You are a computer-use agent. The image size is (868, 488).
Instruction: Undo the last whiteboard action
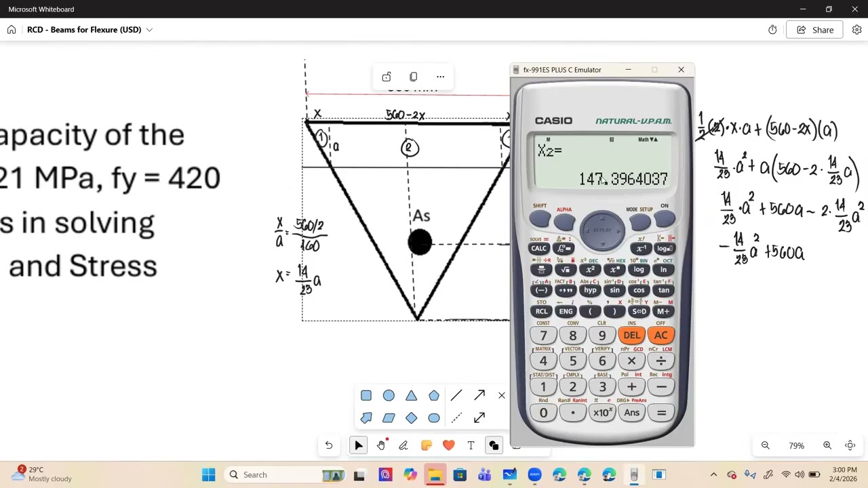(x=328, y=445)
